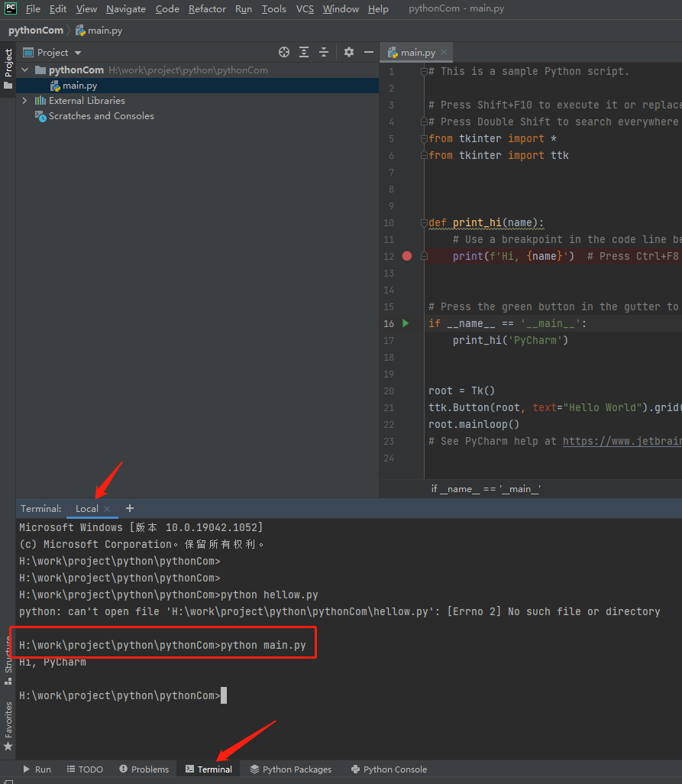The image size is (682, 784).
Task: Open the Python Packages tool window
Action: 296,769
